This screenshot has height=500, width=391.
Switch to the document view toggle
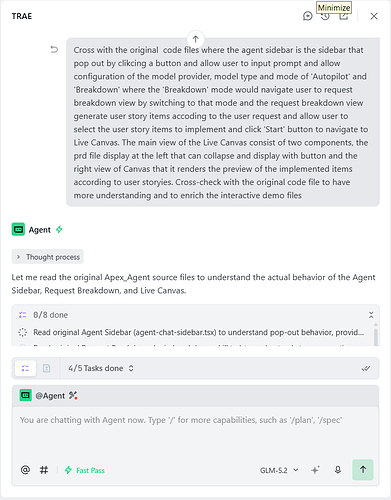tap(46, 368)
